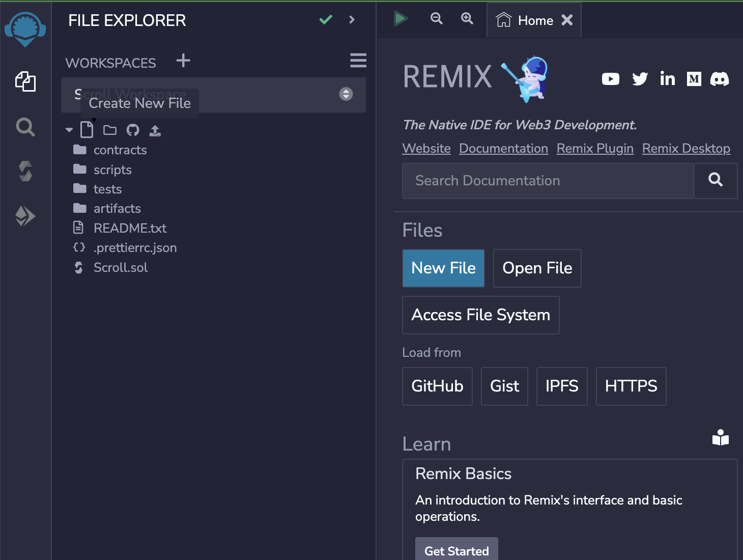Click the Open File button
This screenshot has height=560, width=743.
(537, 268)
